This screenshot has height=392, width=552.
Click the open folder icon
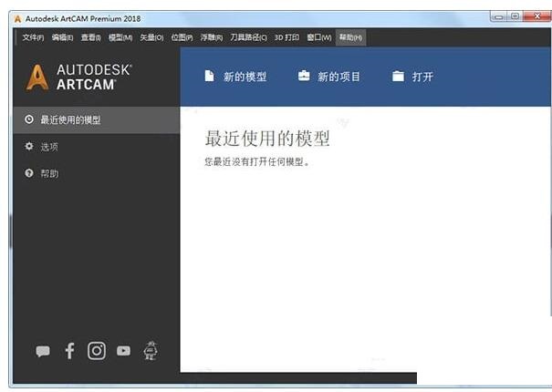point(398,76)
